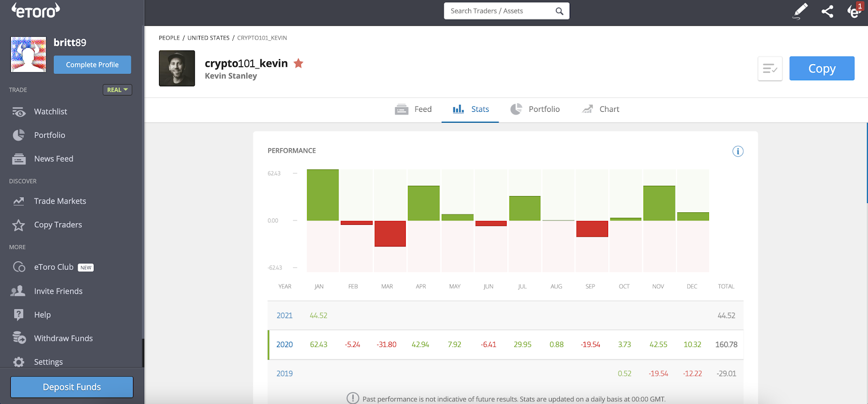Click the Portfolio tab pie icon
Viewport: 868px width, 404px height.
pos(516,109)
